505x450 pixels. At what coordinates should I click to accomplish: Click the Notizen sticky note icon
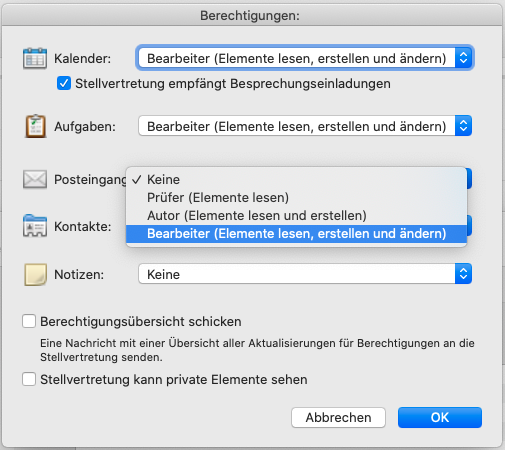click(x=35, y=274)
